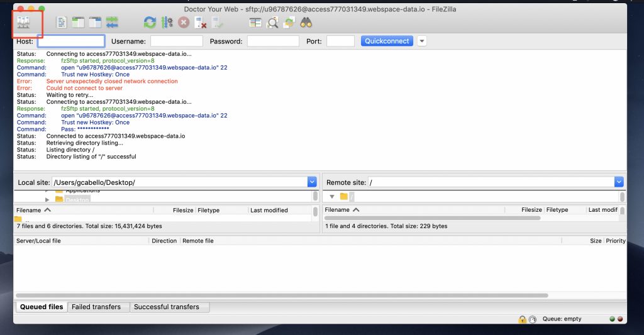
Task: Disconnect from the current server
Action: 201,23
